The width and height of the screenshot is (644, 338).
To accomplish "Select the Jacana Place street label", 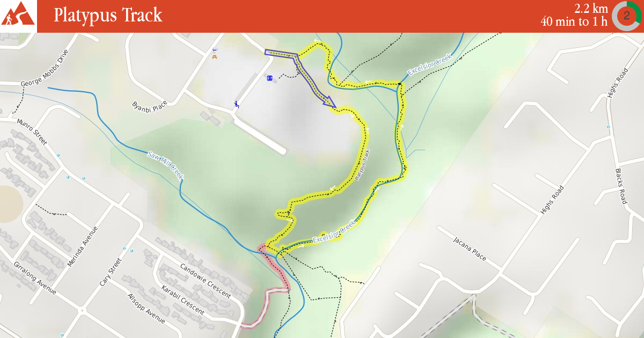I will [470, 248].
